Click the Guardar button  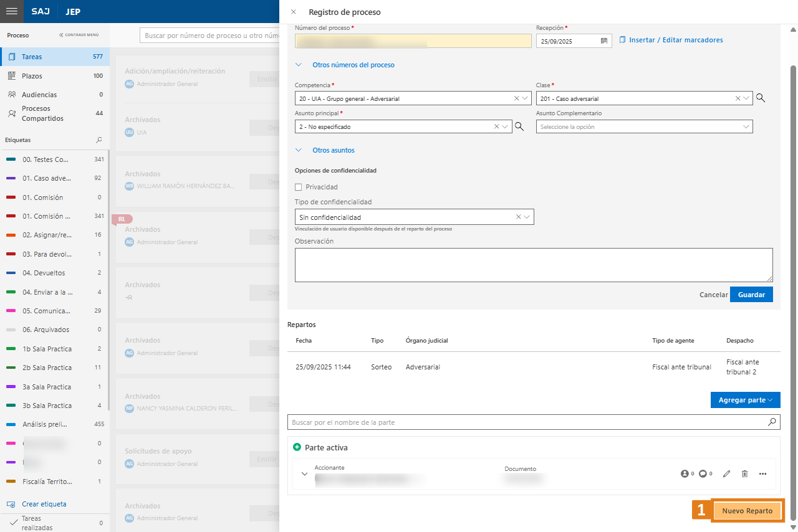[751, 295]
